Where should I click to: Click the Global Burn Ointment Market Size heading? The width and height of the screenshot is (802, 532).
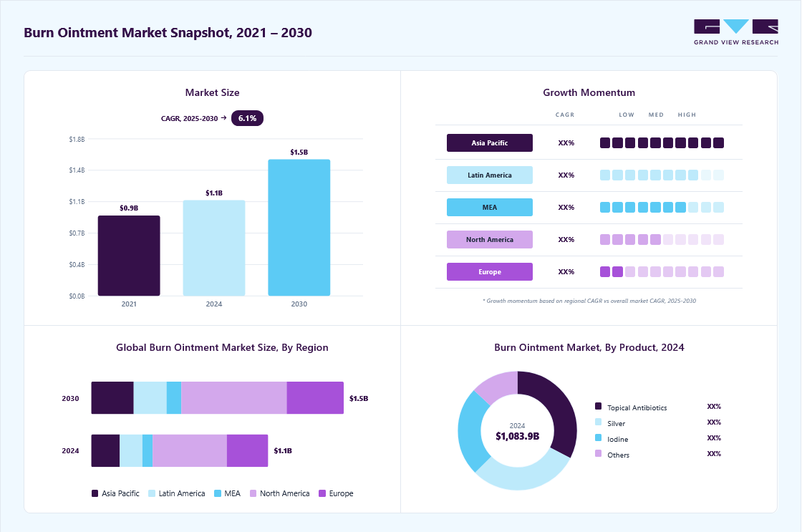click(x=222, y=347)
